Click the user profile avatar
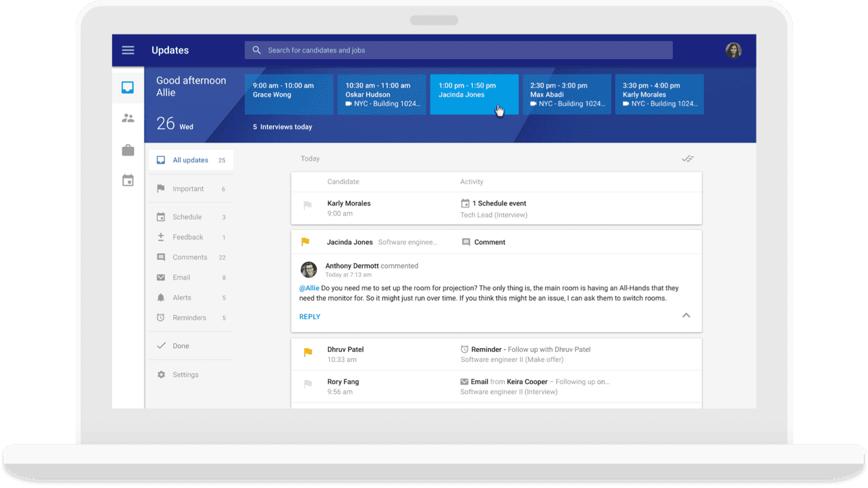The image size is (868, 488). pyautogui.click(x=733, y=50)
